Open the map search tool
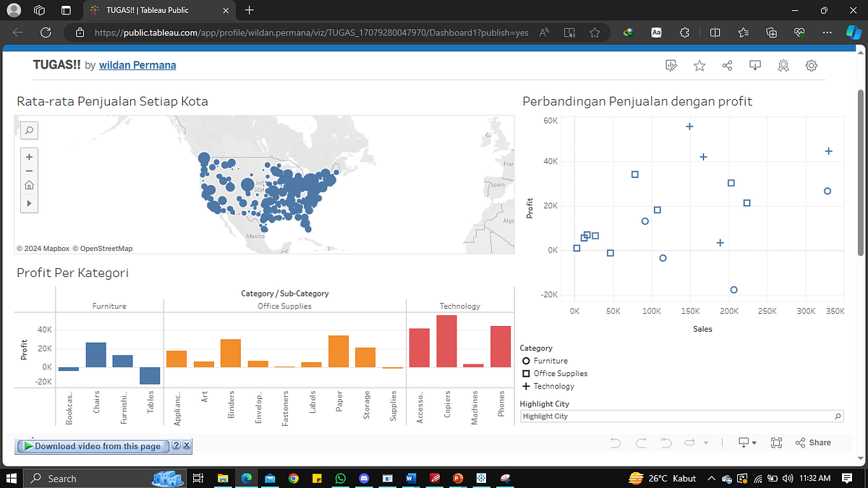The height and width of the screenshot is (488, 868). [x=29, y=130]
